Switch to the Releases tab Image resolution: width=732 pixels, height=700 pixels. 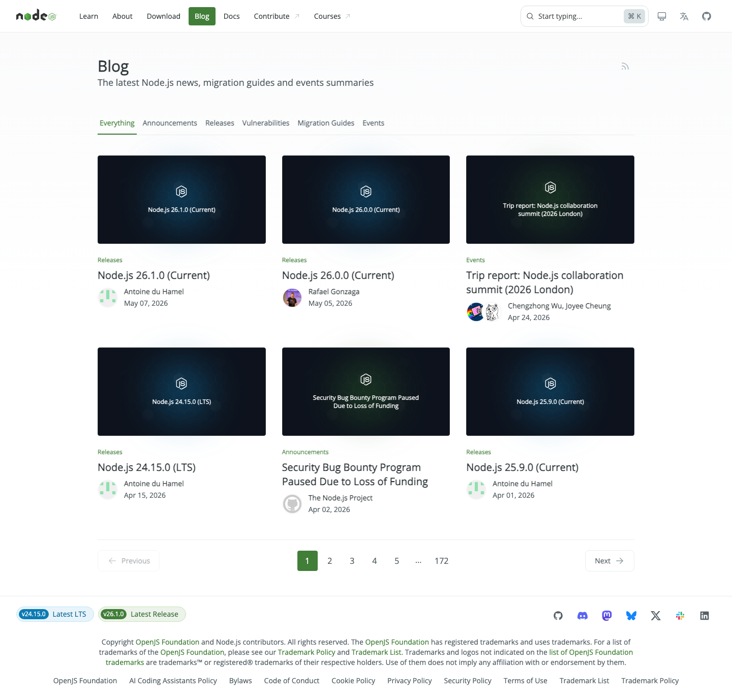coord(220,123)
